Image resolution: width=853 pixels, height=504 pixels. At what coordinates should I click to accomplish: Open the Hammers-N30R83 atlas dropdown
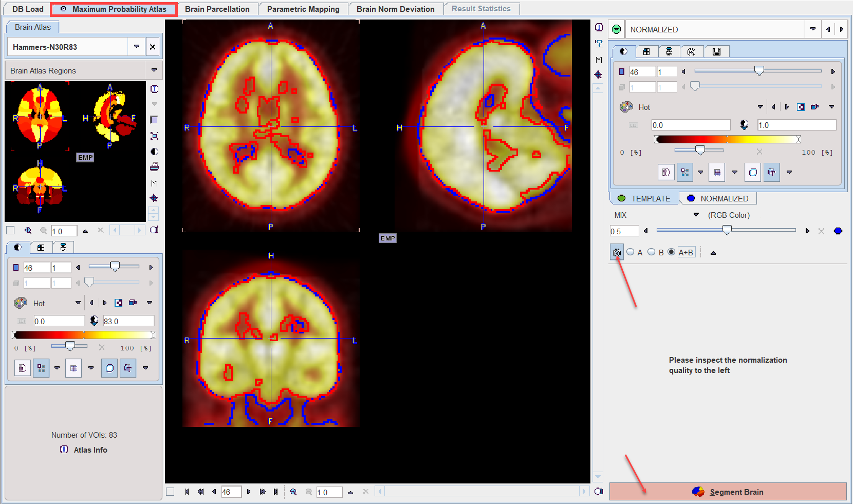(137, 47)
